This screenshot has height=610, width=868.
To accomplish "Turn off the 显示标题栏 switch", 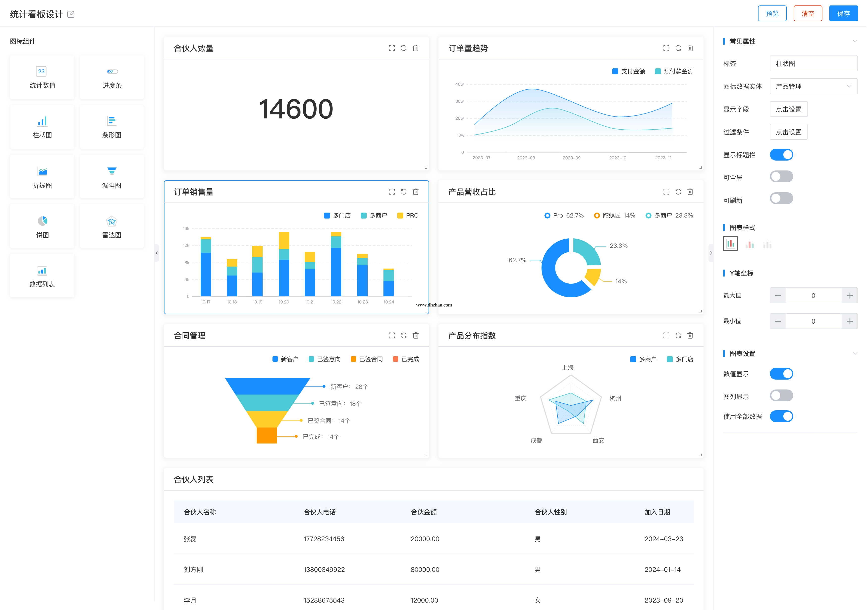I will [x=781, y=155].
